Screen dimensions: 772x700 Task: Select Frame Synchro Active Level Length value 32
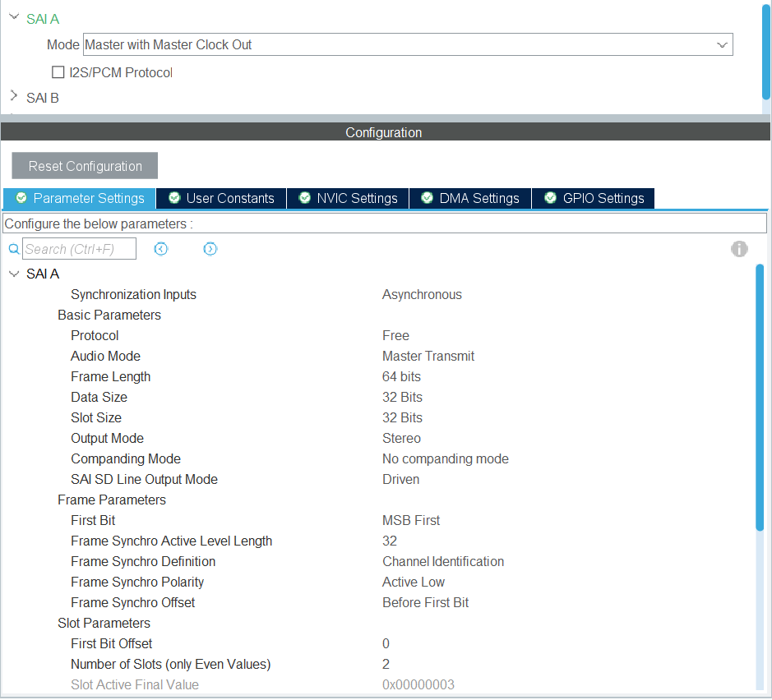[x=390, y=541]
